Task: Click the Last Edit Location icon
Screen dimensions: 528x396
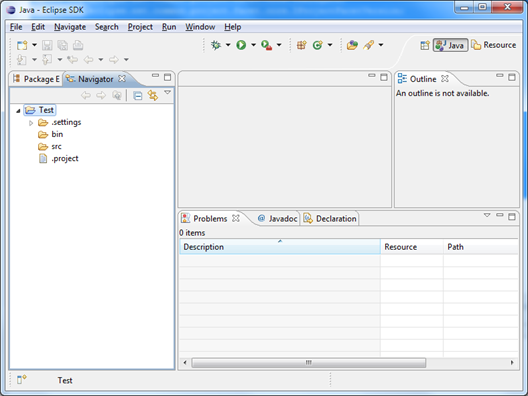Action: (x=72, y=60)
